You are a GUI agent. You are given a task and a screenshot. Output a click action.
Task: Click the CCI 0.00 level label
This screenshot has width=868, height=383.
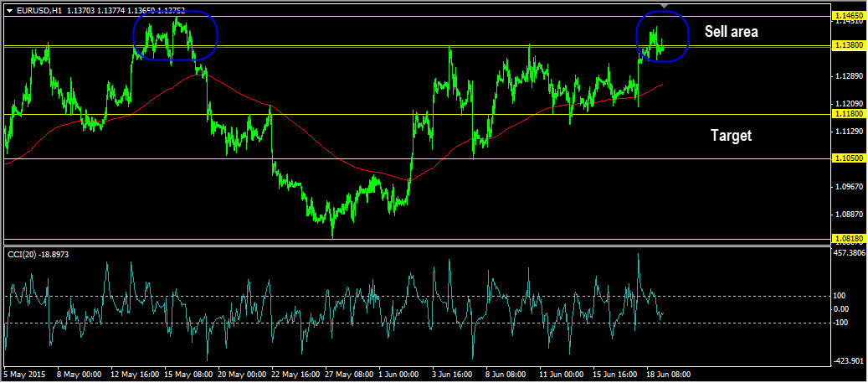pos(843,308)
